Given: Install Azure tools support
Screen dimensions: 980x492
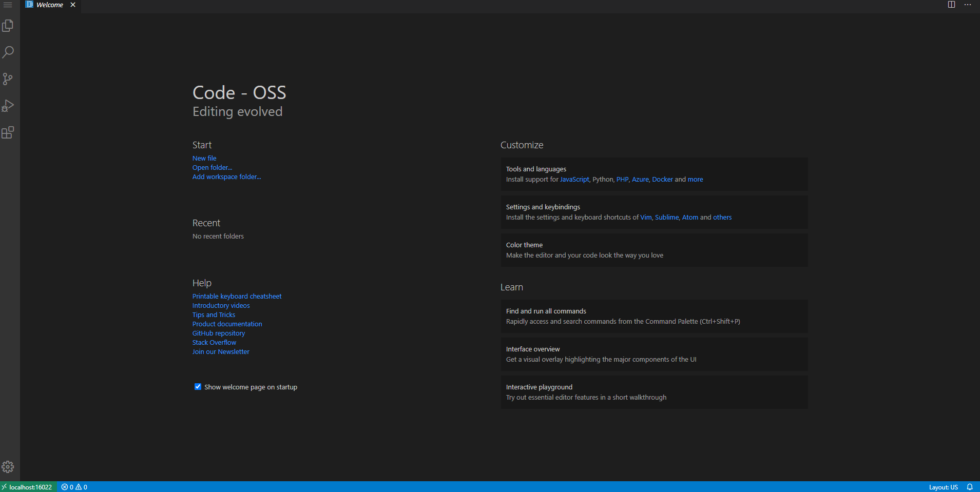Looking at the screenshot, I should pyautogui.click(x=640, y=180).
